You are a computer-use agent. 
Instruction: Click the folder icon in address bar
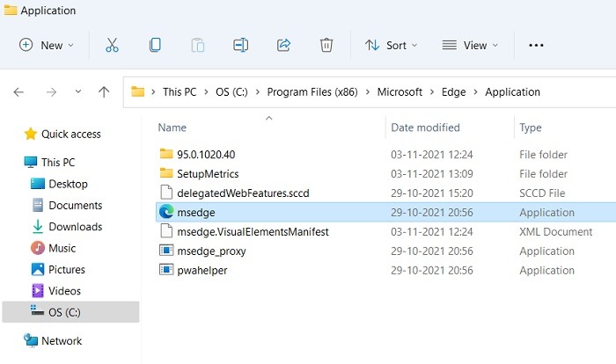click(x=137, y=91)
